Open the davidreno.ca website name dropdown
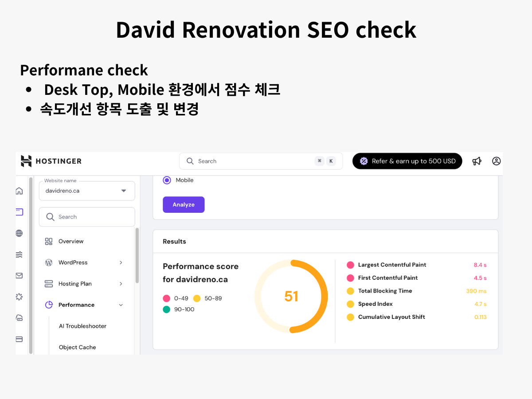 (87, 191)
